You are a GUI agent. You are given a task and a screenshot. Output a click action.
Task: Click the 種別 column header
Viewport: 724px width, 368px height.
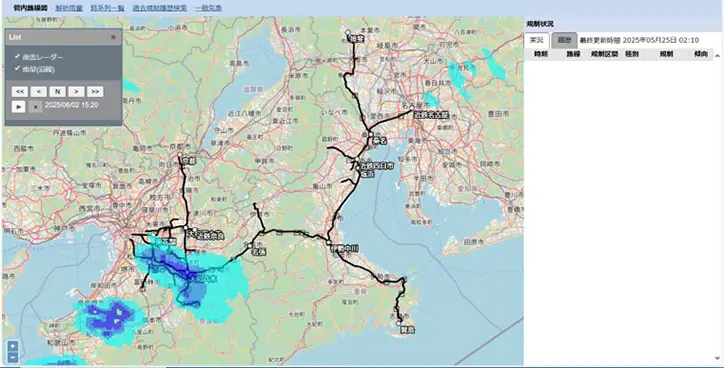pos(632,54)
